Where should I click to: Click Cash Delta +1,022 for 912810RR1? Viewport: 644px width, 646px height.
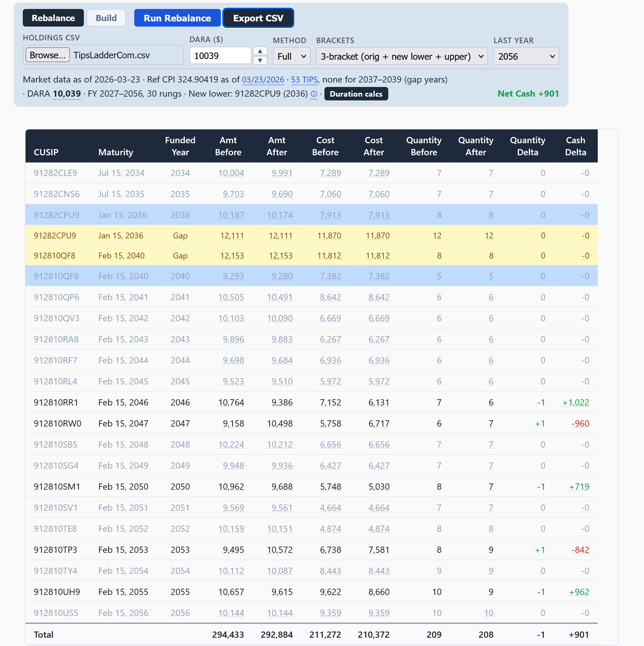point(576,402)
